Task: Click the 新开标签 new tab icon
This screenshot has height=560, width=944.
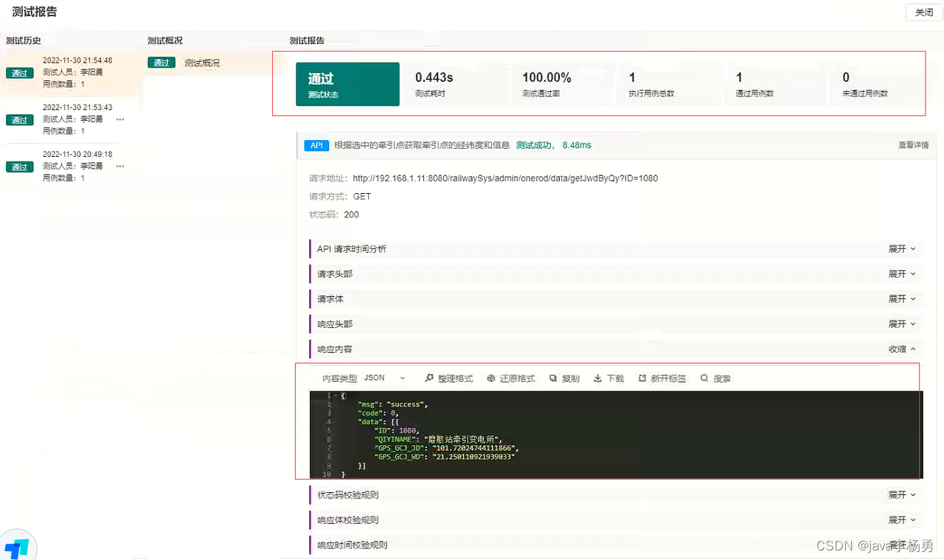Action: pos(642,378)
